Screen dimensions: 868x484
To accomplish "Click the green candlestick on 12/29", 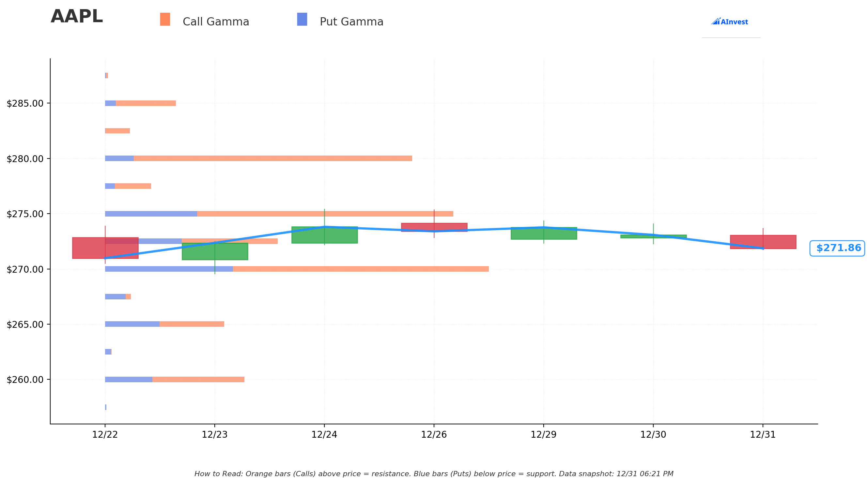I will pos(544,234).
